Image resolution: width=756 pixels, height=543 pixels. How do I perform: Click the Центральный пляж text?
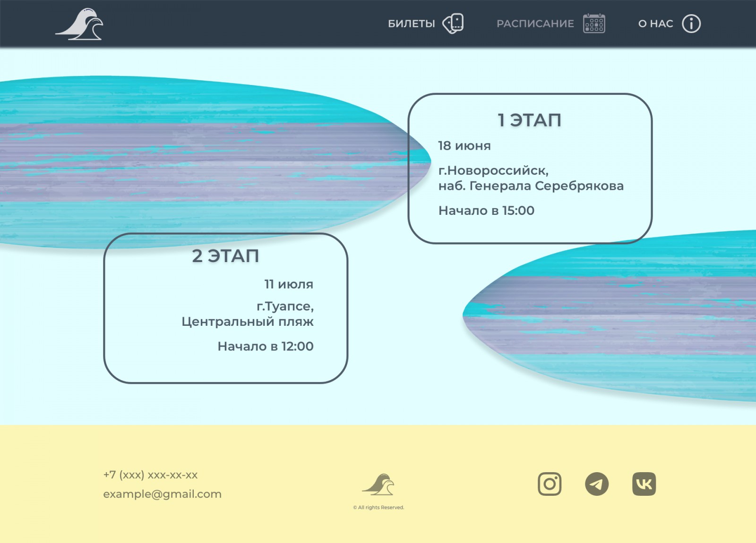pyautogui.click(x=248, y=322)
